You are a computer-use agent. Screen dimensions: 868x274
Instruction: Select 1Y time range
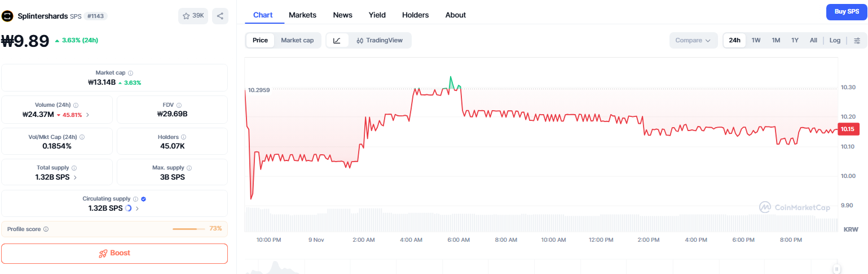click(795, 40)
